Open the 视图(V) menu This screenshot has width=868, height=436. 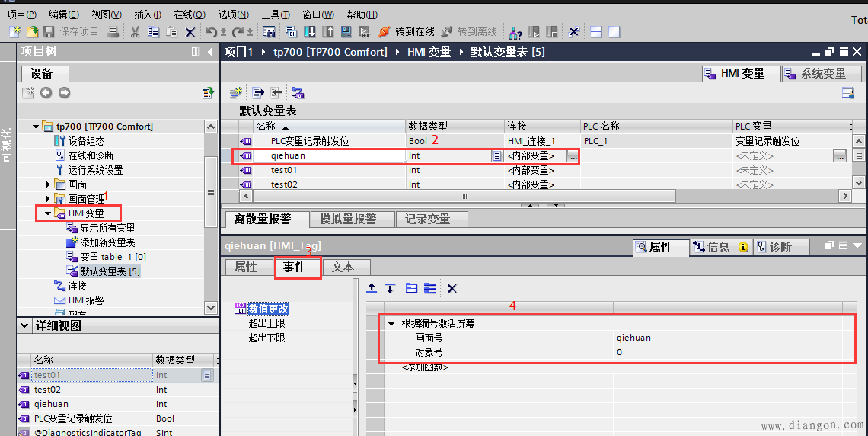click(x=107, y=14)
